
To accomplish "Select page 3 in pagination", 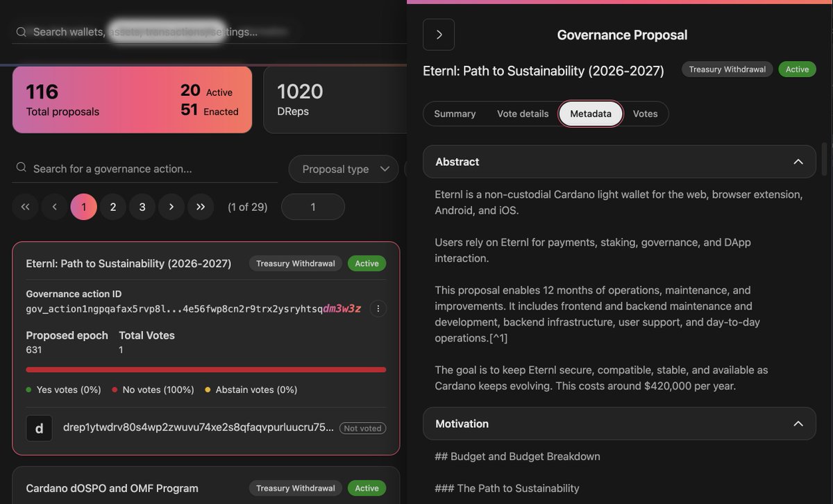I will [142, 207].
